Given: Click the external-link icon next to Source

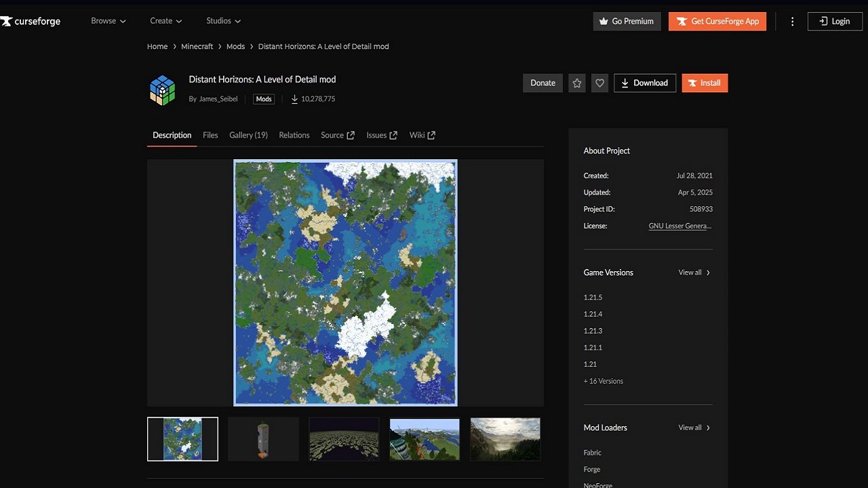Looking at the screenshot, I should pyautogui.click(x=351, y=135).
